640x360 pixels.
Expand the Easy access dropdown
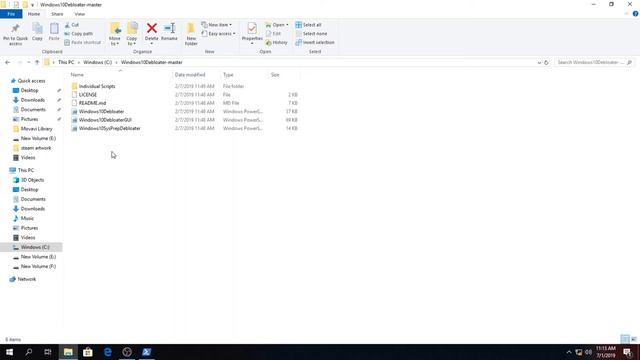[x=218, y=33]
